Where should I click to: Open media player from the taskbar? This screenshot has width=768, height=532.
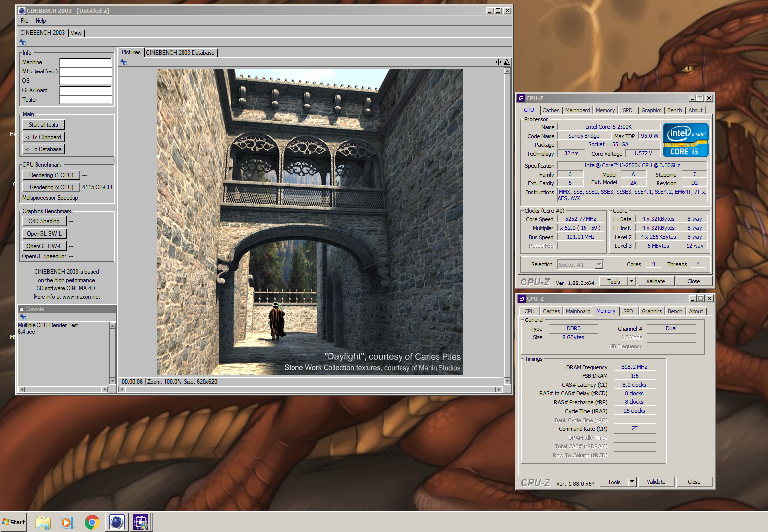click(x=67, y=522)
